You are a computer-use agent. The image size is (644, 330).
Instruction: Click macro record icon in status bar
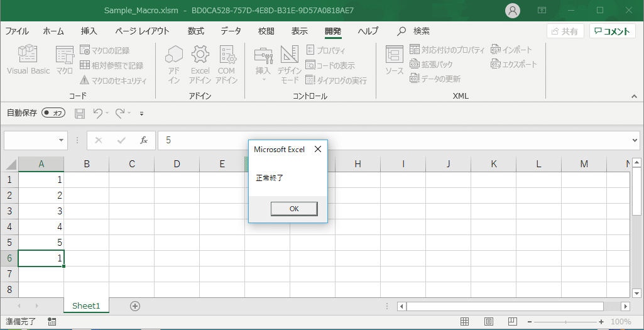[52, 321]
